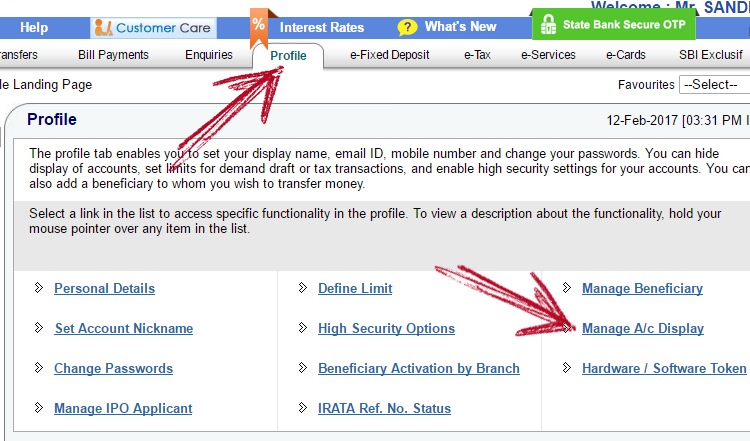Open the High Security Options link

point(386,328)
